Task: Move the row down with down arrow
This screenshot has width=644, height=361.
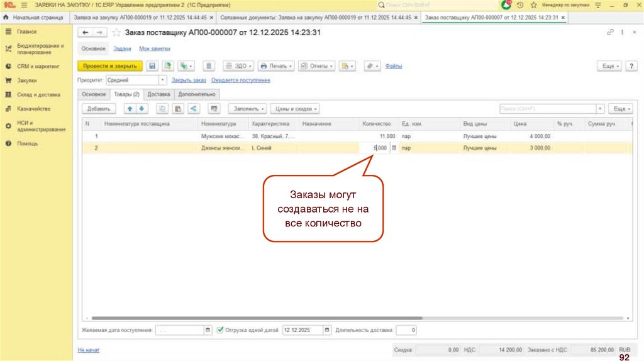Action: click(141, 109)
